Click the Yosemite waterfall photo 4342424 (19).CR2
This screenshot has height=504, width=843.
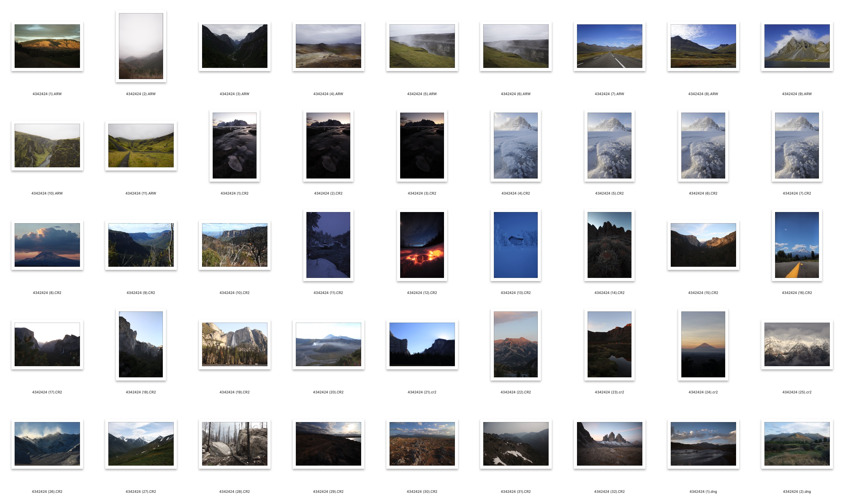(x=234, y=344)
